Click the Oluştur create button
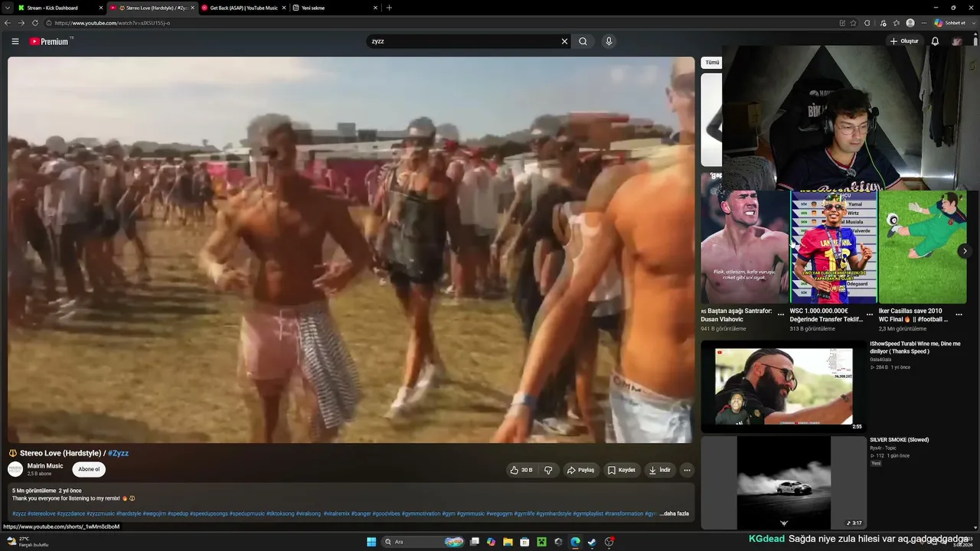The image size is (980, 551). [x=904, y=41]
